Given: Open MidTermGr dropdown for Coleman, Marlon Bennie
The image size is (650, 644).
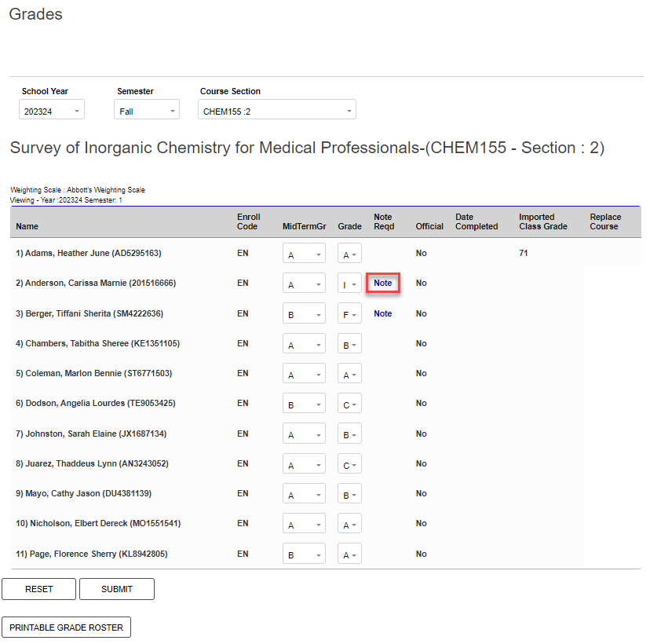Looking at the screenshot, I should (304, 374).
